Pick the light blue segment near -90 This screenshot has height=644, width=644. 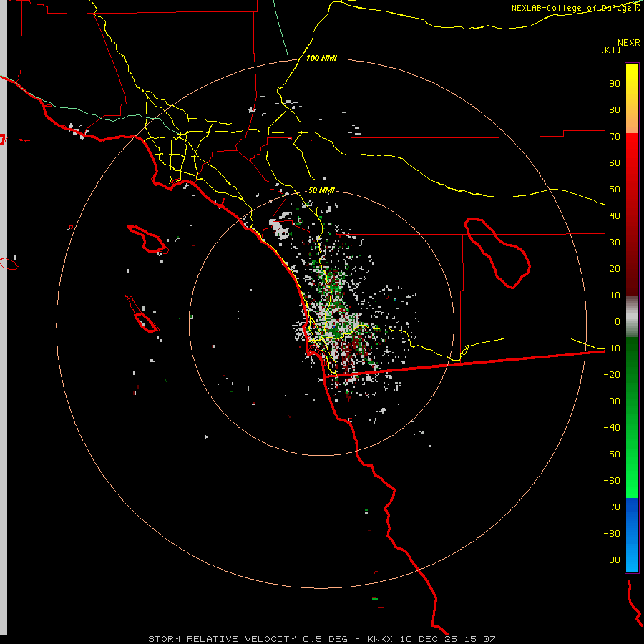tap(632, 559)
